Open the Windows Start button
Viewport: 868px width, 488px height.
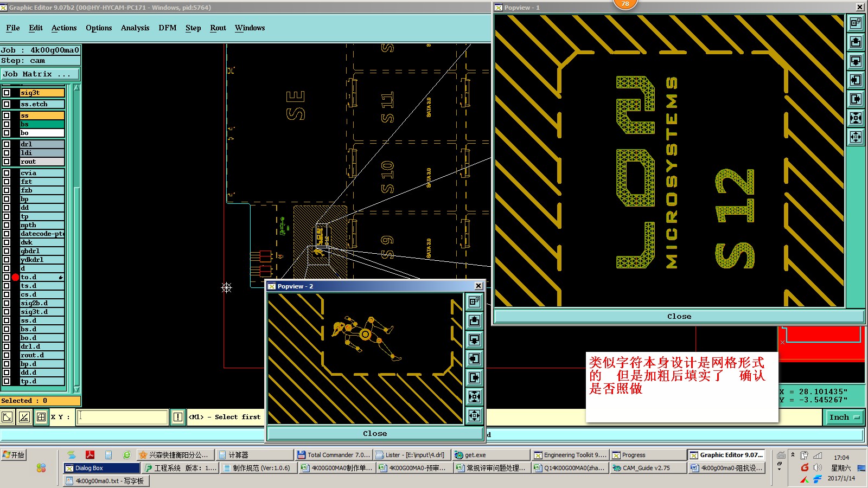(x=14, y=455)
